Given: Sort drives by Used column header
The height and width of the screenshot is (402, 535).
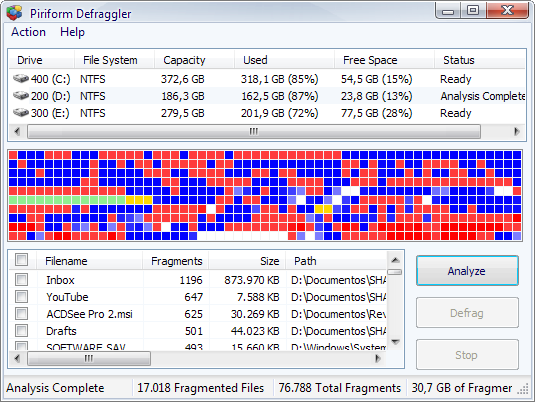Looking at the screenshot, I should (x=284, y=60).
